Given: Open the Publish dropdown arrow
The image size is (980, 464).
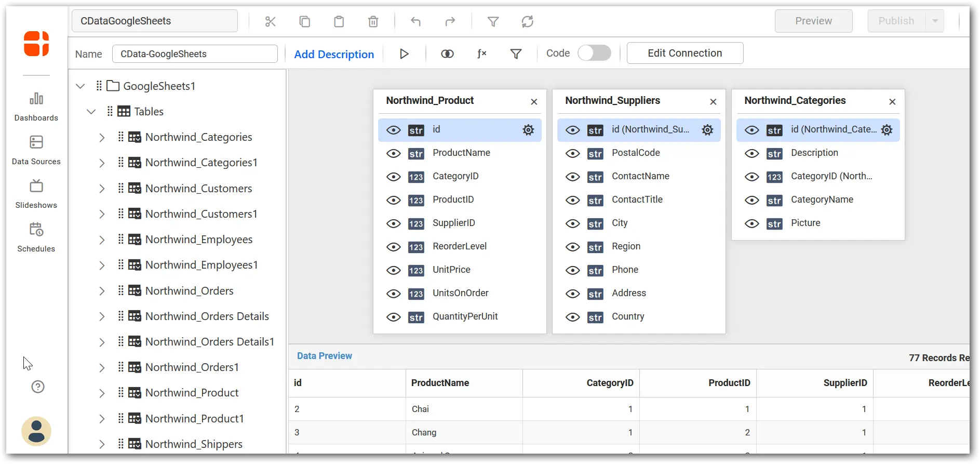Looking at the screenshot, I should click(935, 21).
